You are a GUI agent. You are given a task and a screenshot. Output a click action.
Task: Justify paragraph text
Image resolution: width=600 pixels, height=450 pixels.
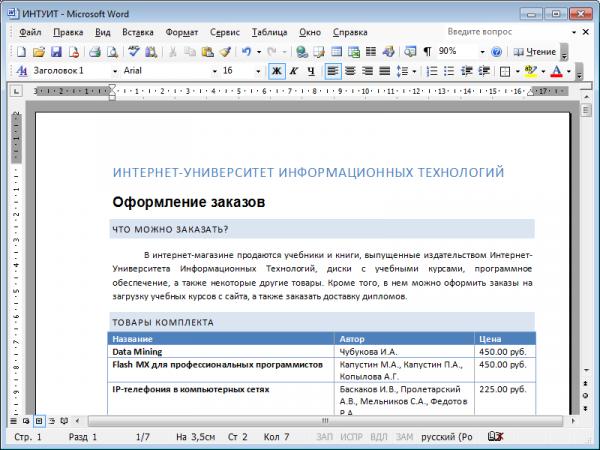pos(385,71)
